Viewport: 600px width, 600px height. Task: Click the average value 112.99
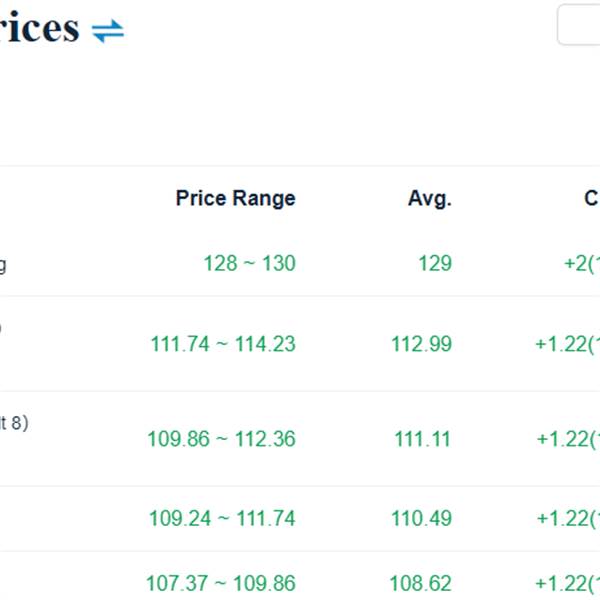[421, 343]
